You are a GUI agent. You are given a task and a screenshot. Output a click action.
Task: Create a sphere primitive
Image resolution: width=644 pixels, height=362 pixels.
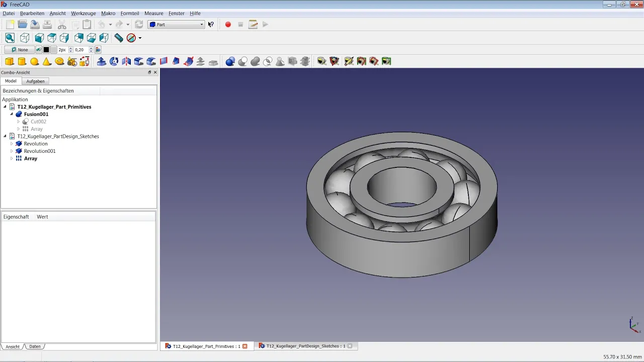(x=35, y=61)
